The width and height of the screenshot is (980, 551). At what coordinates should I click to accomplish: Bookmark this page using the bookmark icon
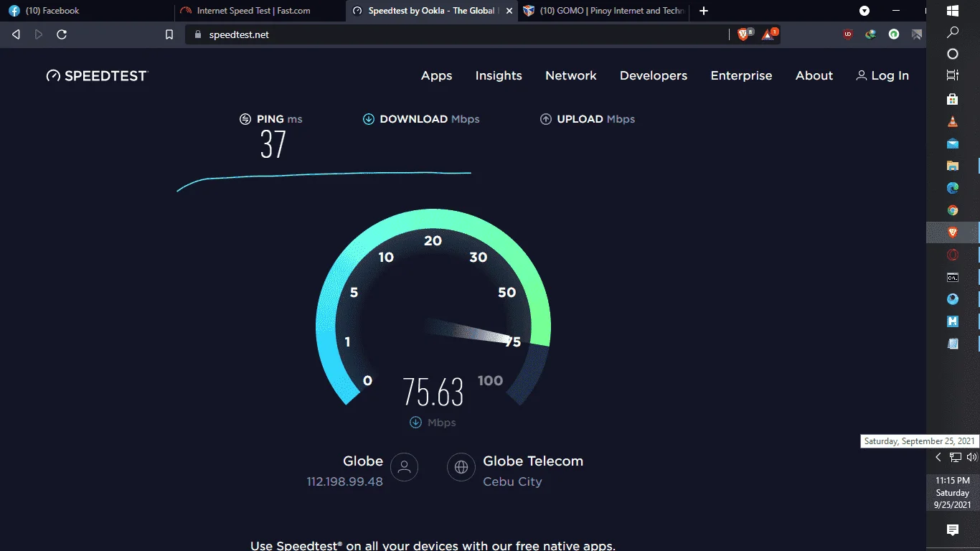tap(169, 34)
